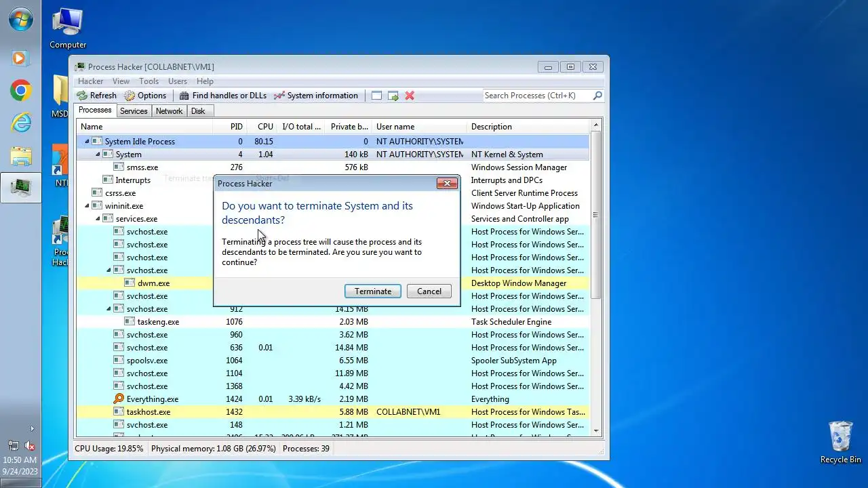This screenshot has width=868, height=488.
Task: Open the View menu
Action: point(121,81)
